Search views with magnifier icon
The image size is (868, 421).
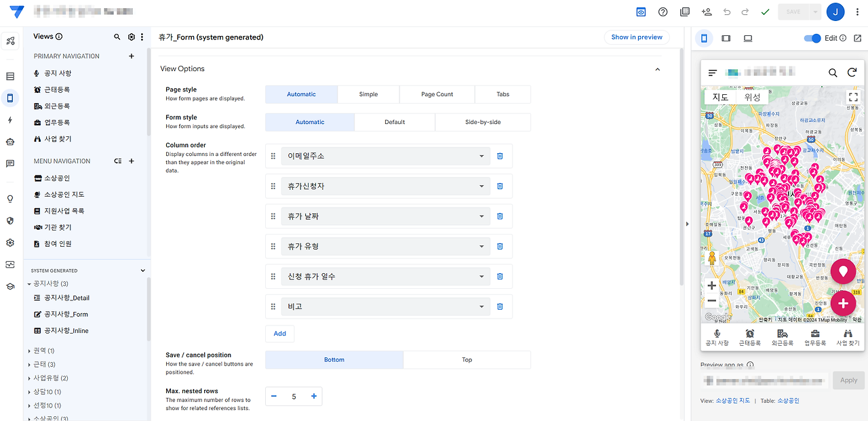[117, 37]
